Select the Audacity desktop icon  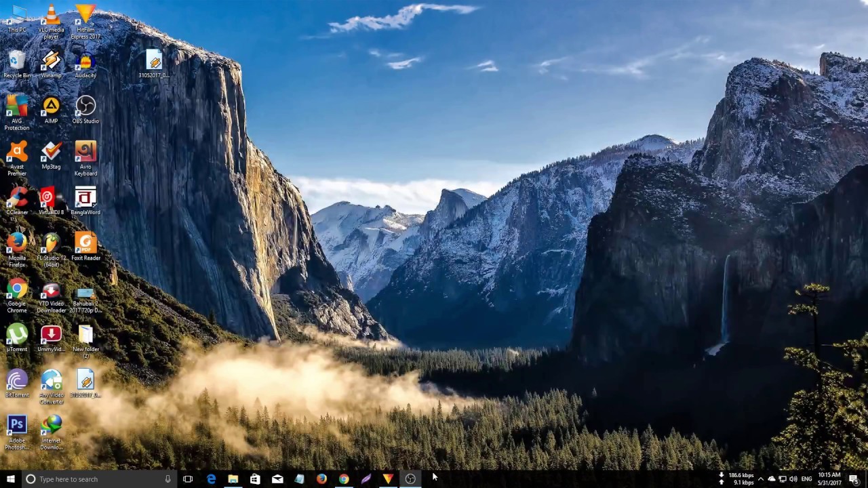85,62
